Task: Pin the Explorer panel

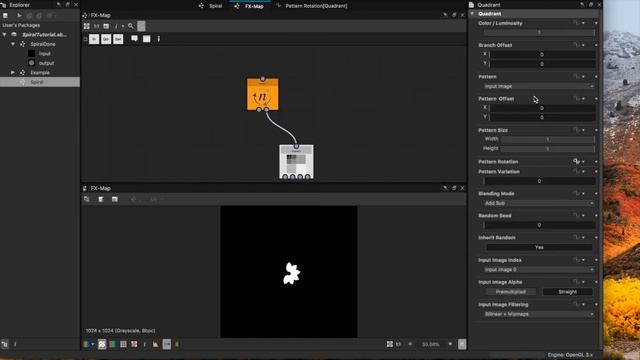Action: pyautogui.click(x=59, y=4)
